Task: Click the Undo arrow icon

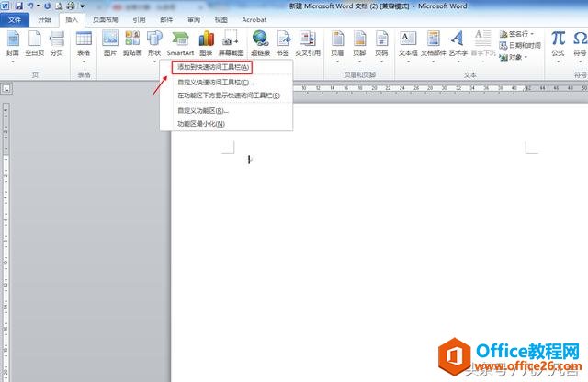Action: 30,6
